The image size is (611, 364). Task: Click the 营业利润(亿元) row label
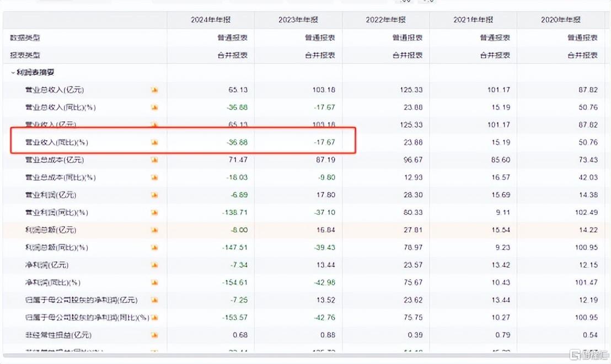[x=51, y=195]
